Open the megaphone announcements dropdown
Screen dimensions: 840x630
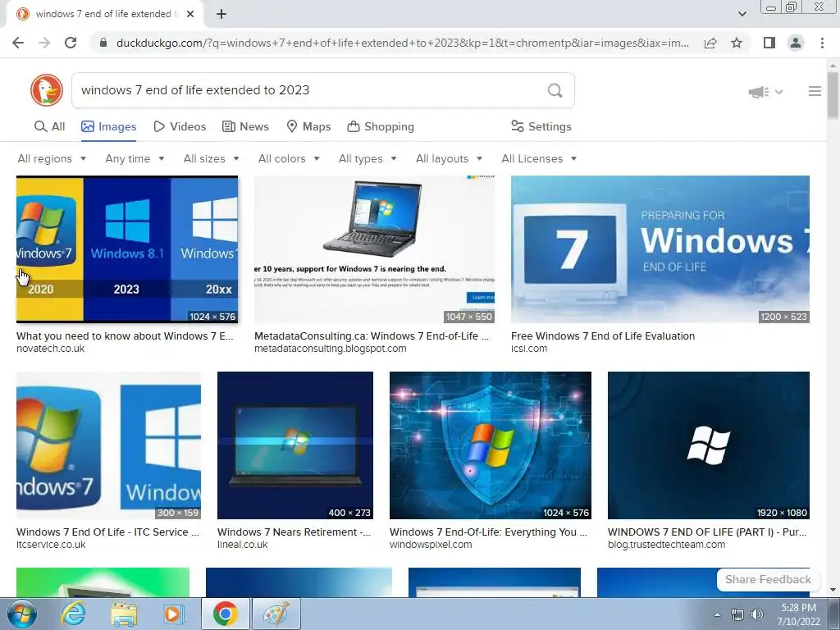[765, 92]
